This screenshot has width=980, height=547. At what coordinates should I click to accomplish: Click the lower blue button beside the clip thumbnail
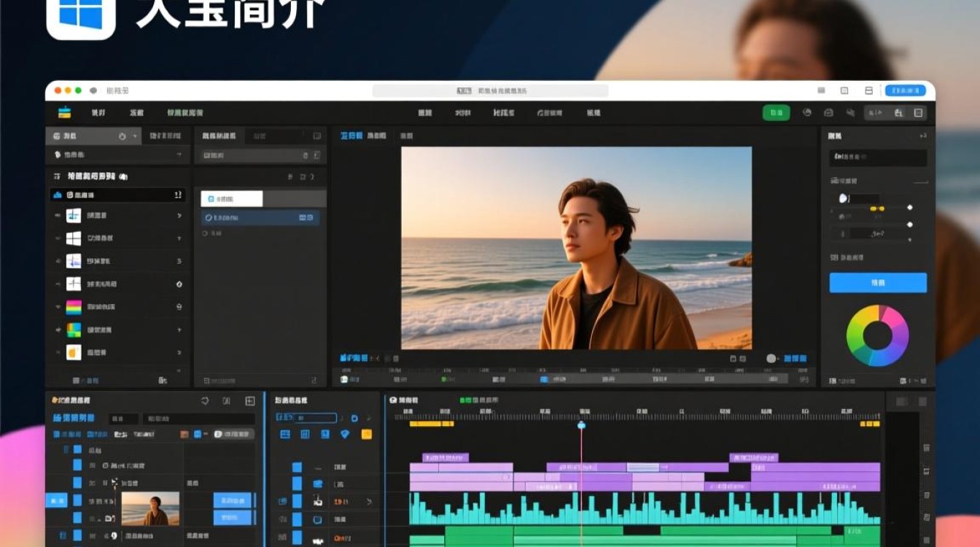coord(232,518)
